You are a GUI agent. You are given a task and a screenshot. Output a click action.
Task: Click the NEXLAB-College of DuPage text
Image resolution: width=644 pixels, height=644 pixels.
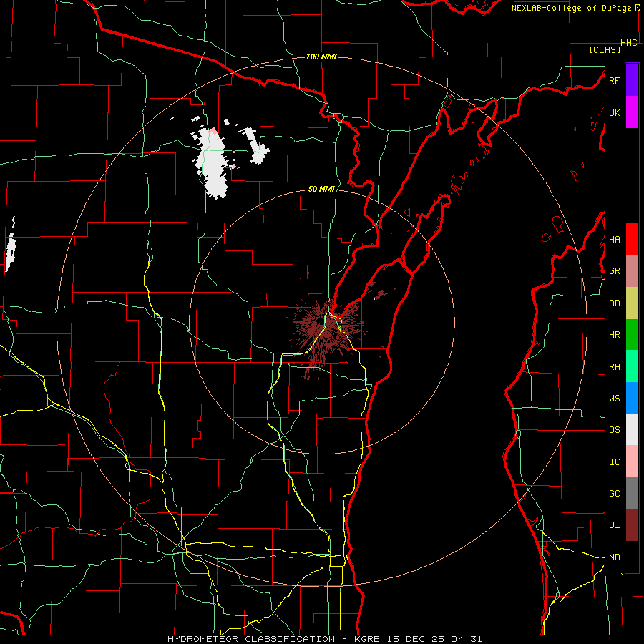[x=572, y=8]
